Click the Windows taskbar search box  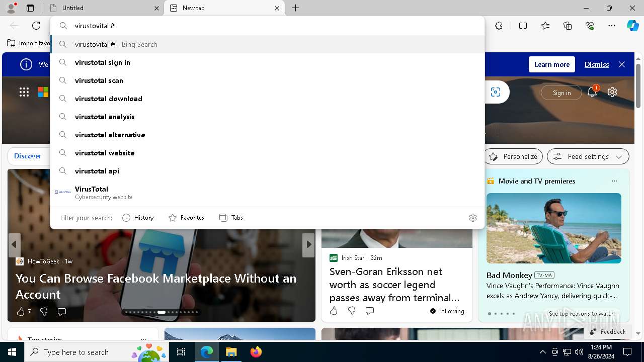point(97,352)
